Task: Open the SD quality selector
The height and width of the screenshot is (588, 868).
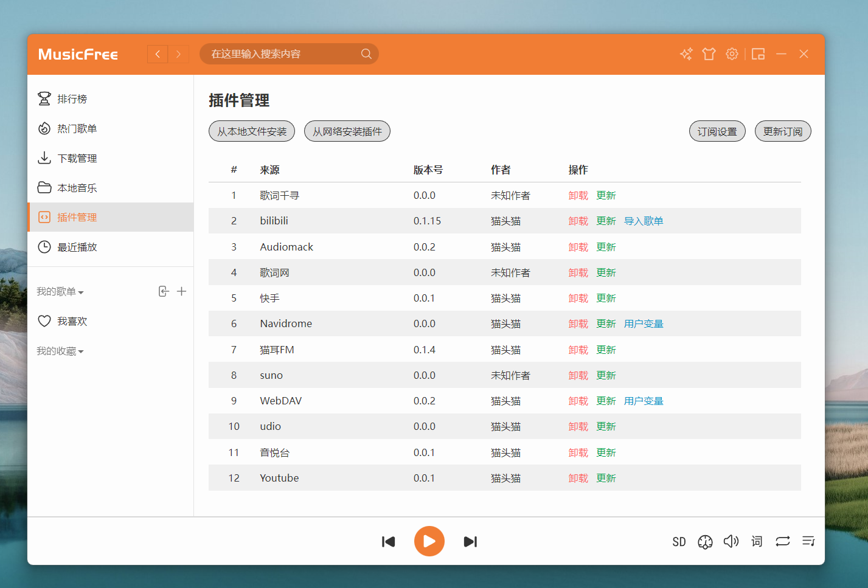Action: coord(679,542)
